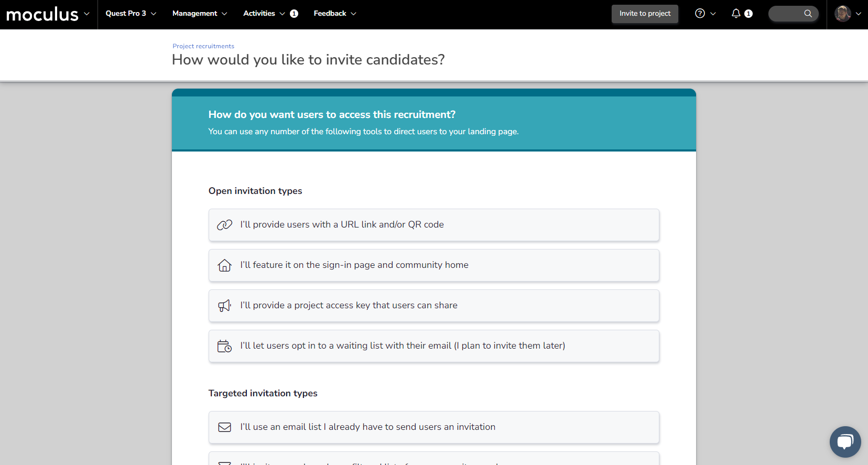Image resolution: width=868 pixels, height=465 pixels.
Task: Click the envelope icon for email list option
Action: point(224,427)
